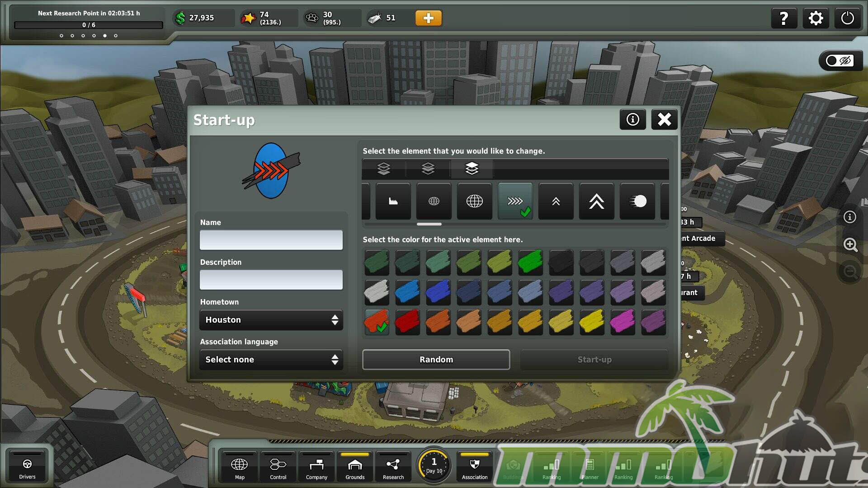Choose the small globe logo element
Image resolution: width=868 pixels, height=488 pixels.
pos(434,202)
